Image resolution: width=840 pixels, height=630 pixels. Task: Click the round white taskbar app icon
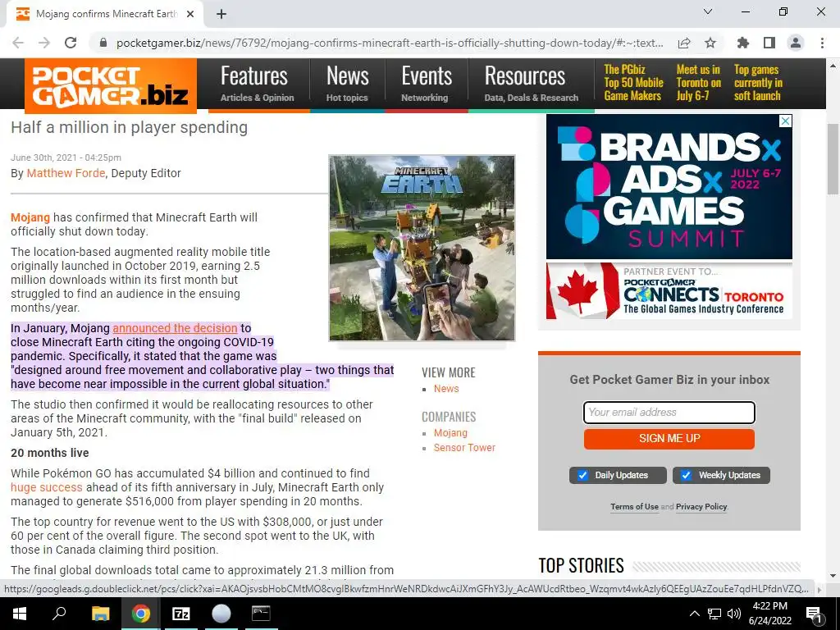tap(221, 614)
